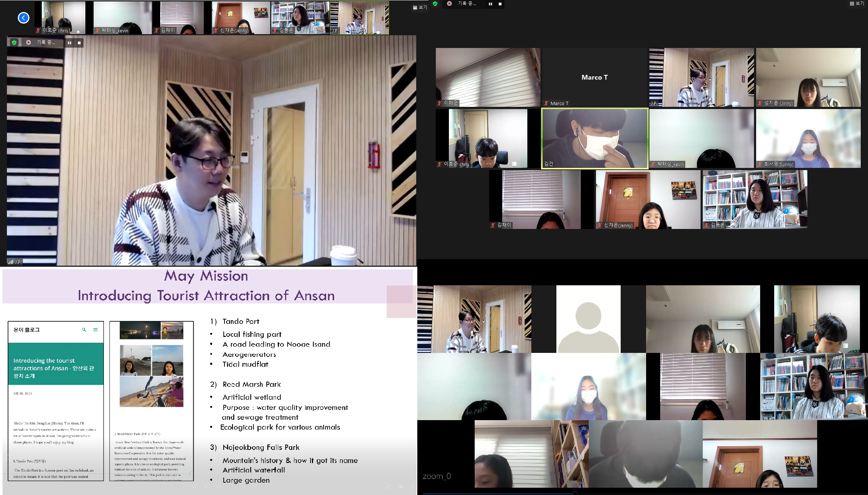Click the blue back arrow button

[x=24, y=17]
